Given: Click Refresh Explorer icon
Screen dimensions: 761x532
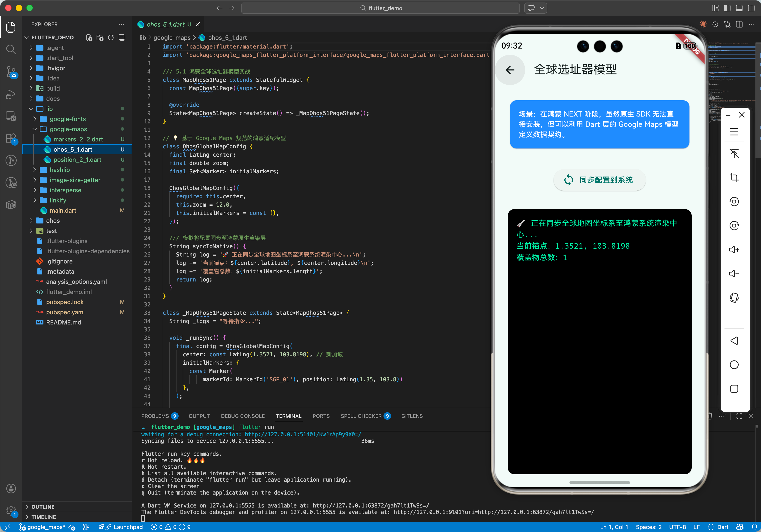Looking at the screenshot, I should point(111,37).
